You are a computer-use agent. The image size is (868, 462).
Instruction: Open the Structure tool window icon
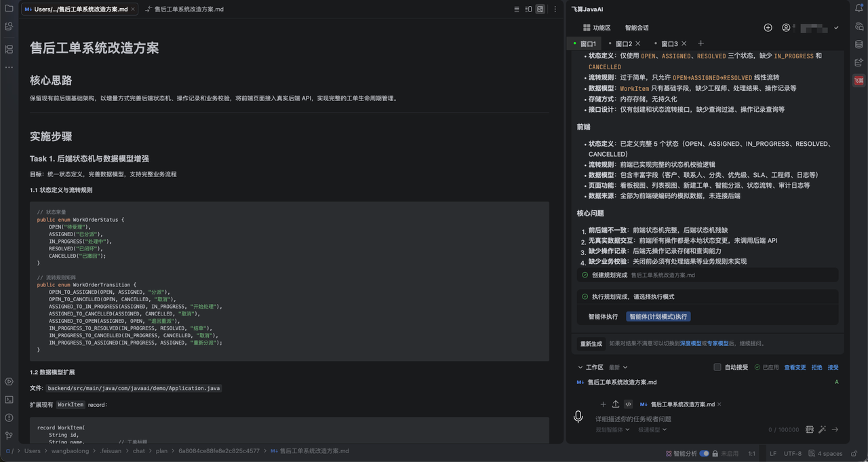[9, 49]
